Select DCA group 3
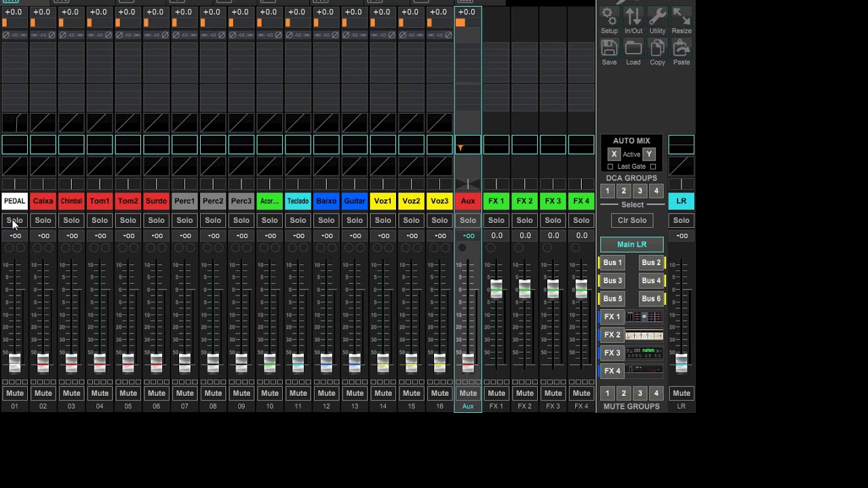The height and width of the screenshot is (488, 868). 639,191
